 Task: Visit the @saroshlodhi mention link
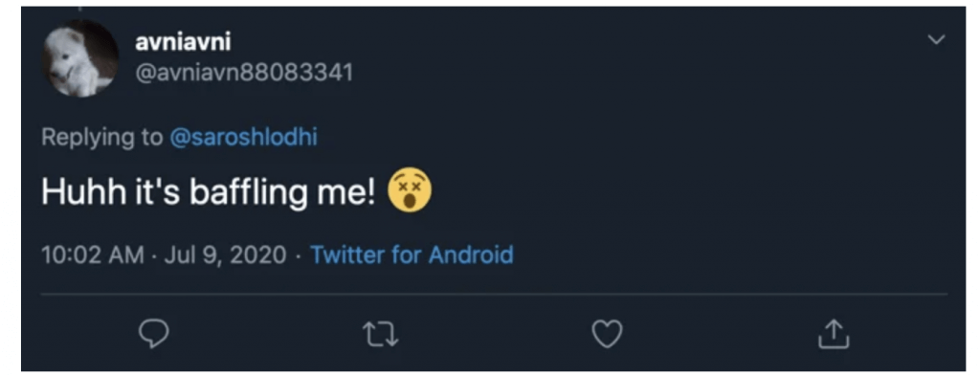244,138
